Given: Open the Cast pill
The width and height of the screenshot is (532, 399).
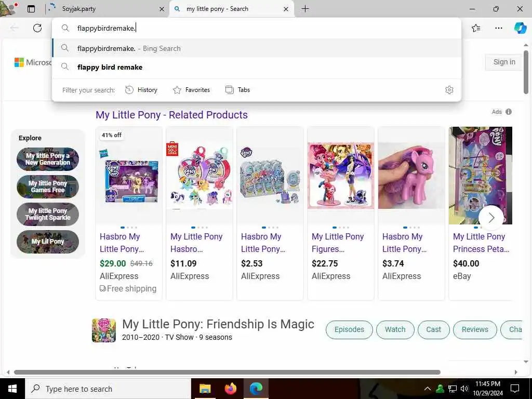Looking at the screenshot, I should click(x=434, y=330).
